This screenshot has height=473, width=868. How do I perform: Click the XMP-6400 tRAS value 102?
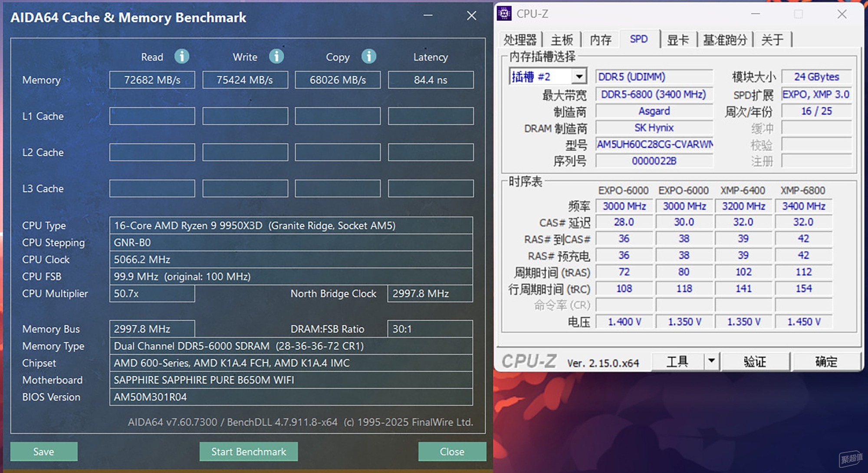(743, 272)
